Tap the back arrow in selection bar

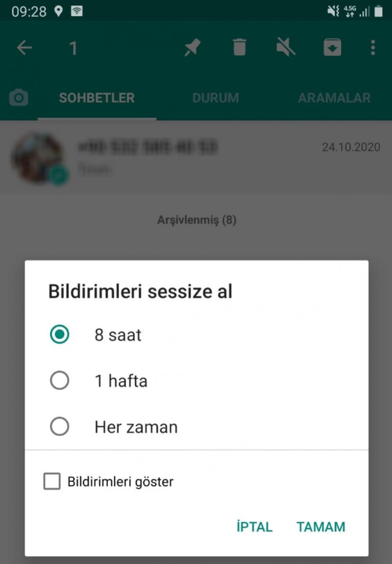[24, 48]
